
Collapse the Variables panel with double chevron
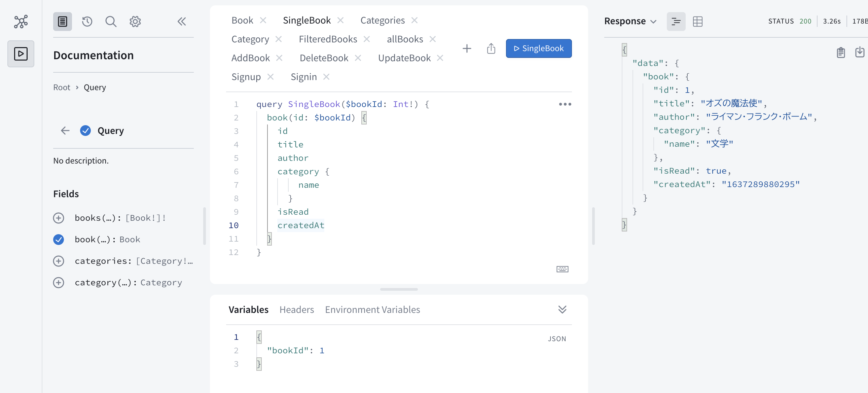pos(562,310)
